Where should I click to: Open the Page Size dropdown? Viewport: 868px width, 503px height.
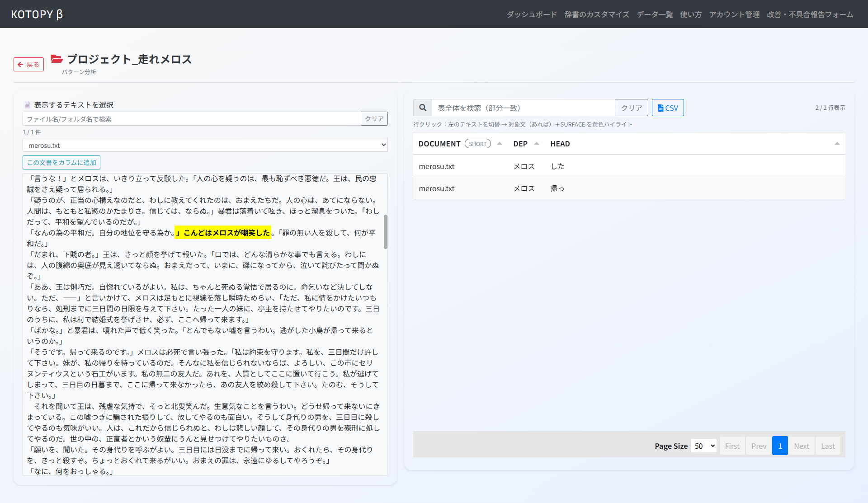tap(703, 446)
